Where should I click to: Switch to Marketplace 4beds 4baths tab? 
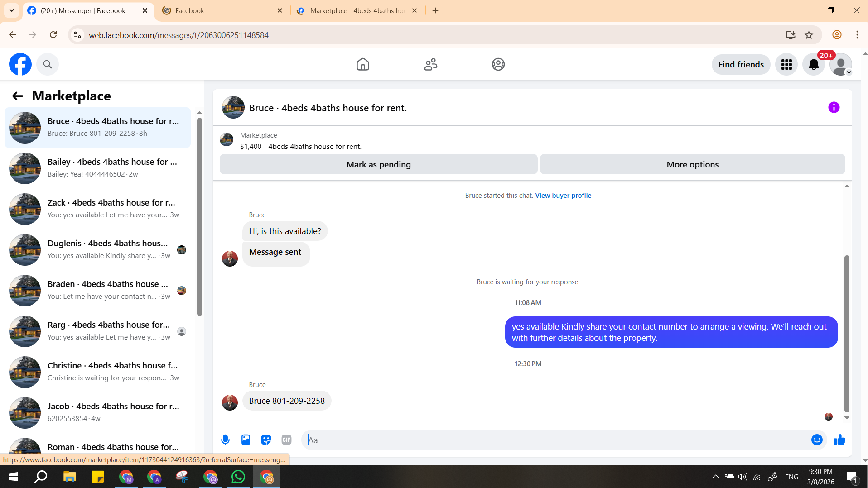(x=357, y=10)
